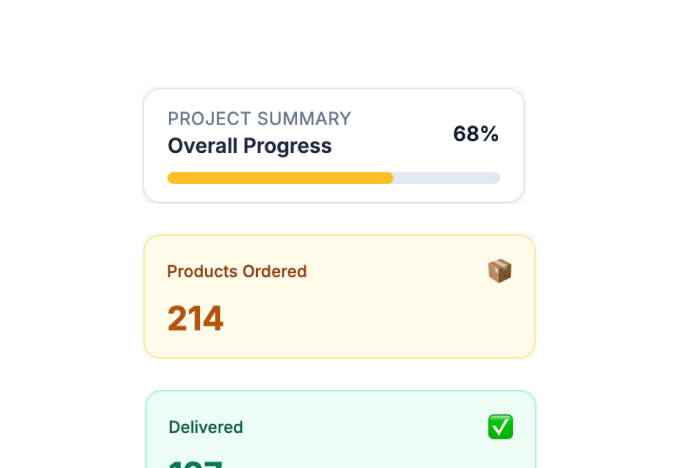
Task: Click the Delivered label text
Action: click(206, 427)
